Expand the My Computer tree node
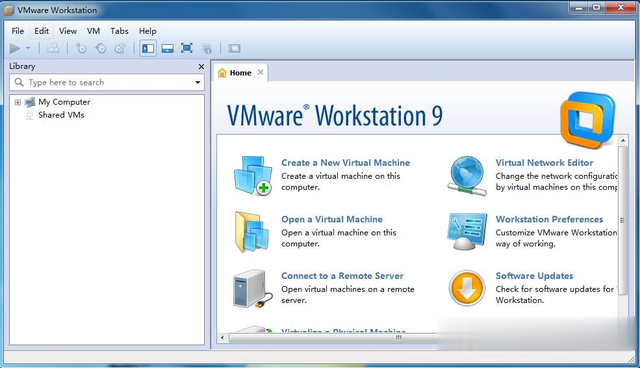The image size is (640, 368). 18,102
